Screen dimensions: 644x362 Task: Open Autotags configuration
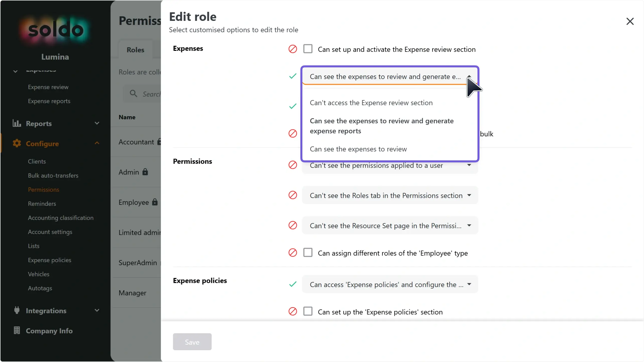[40, 288]
